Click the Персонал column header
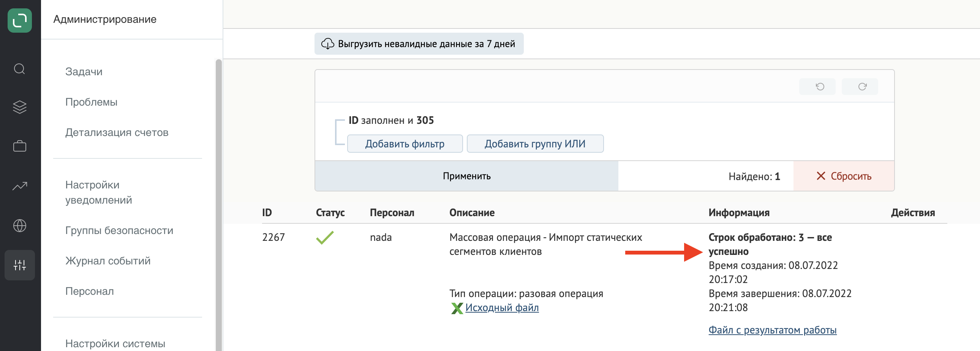The height and width of the screenshot is (351, 980). [x=392, y=213]
